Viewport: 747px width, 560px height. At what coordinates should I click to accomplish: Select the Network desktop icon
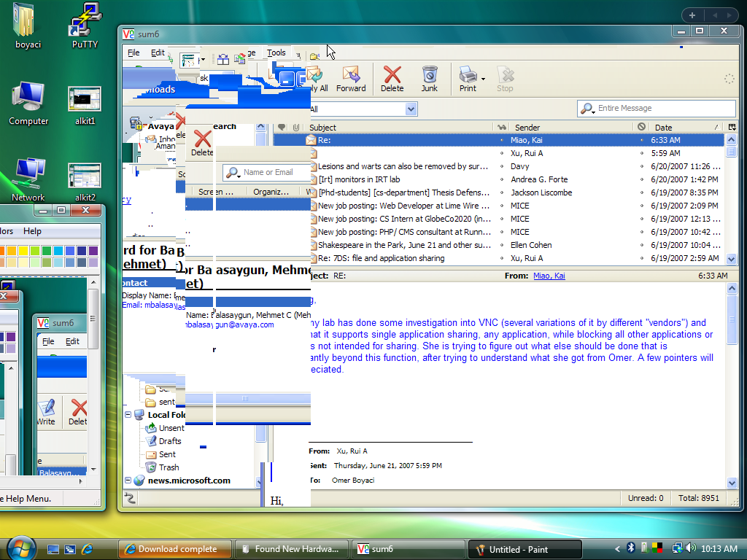[x=28, y=179]
